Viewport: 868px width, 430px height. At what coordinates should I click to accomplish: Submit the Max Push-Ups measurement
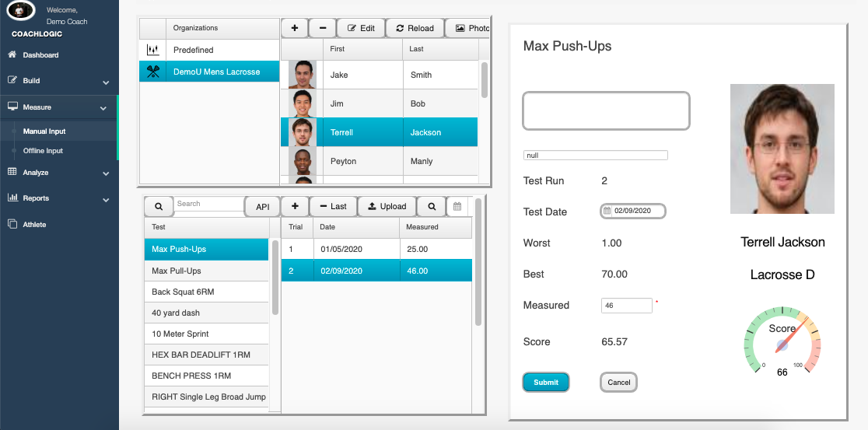(x=546, y=383)
